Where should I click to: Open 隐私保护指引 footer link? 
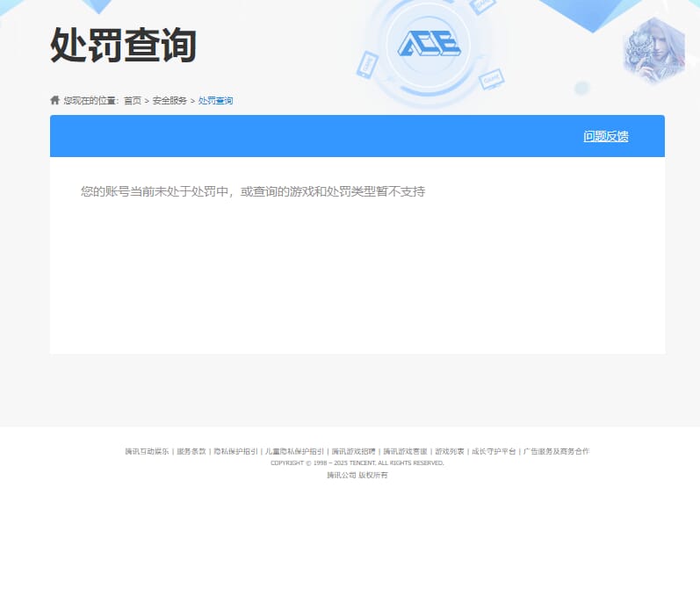235,451
